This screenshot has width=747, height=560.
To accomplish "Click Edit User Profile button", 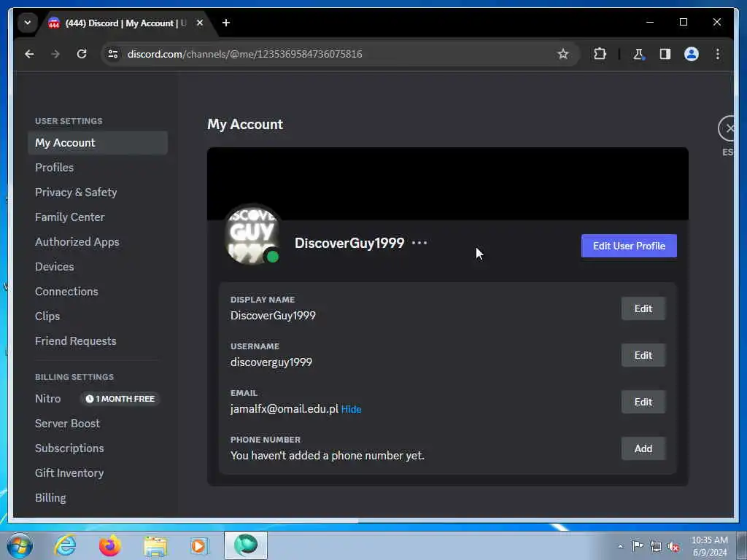I will pos(629,246).
